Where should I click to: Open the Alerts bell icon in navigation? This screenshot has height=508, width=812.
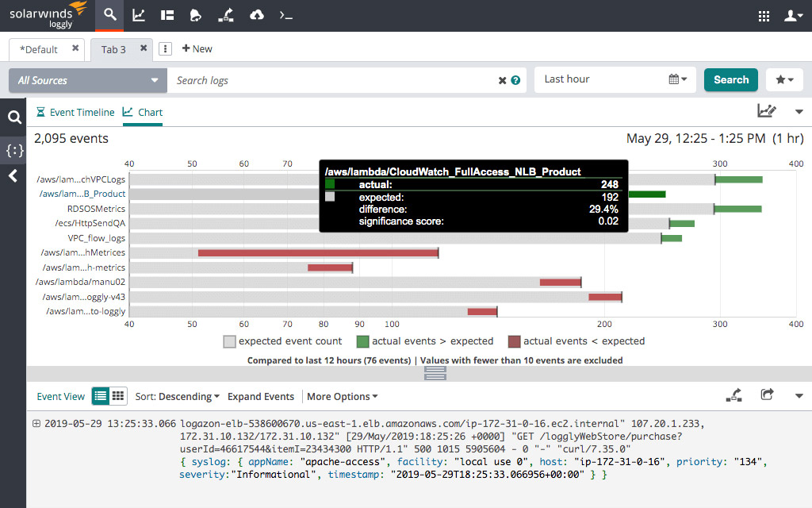pos(196,15)
